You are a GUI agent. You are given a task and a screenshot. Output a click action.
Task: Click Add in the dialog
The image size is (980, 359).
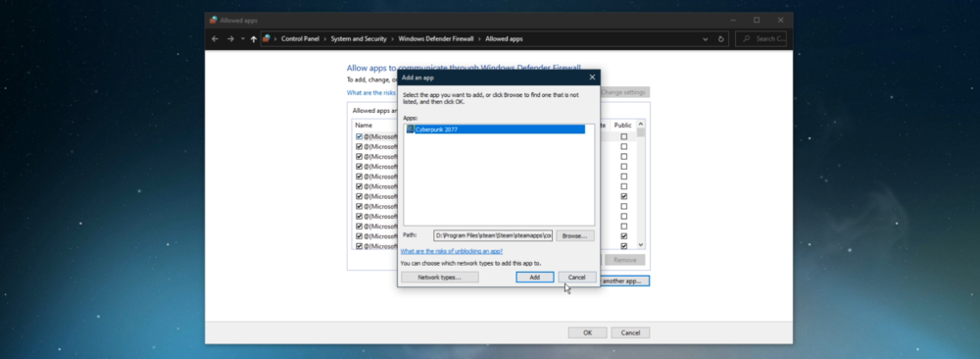pyautogui.click(x=534, y=277)
